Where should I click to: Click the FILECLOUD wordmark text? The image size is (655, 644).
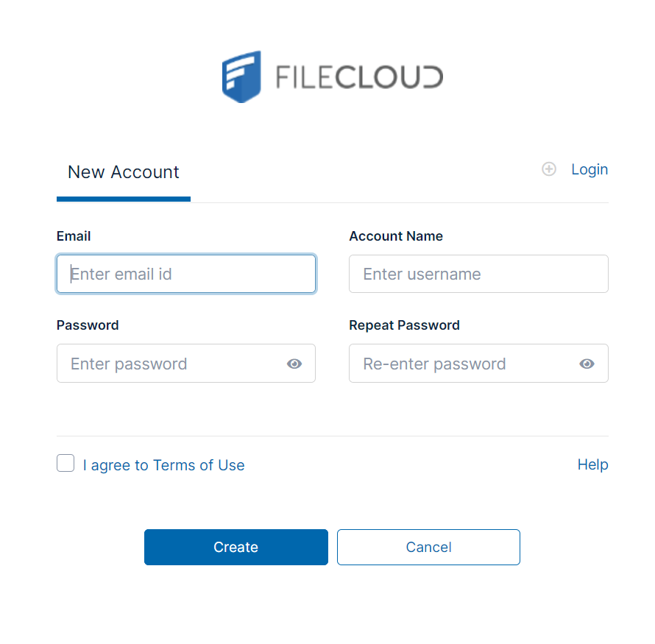359,77
